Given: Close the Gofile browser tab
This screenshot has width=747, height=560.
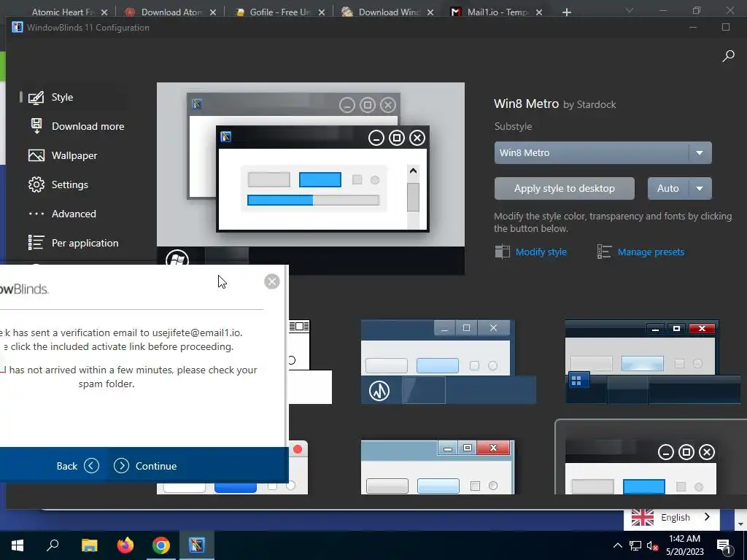Looking at the screenshot, I should click(322, 12).
